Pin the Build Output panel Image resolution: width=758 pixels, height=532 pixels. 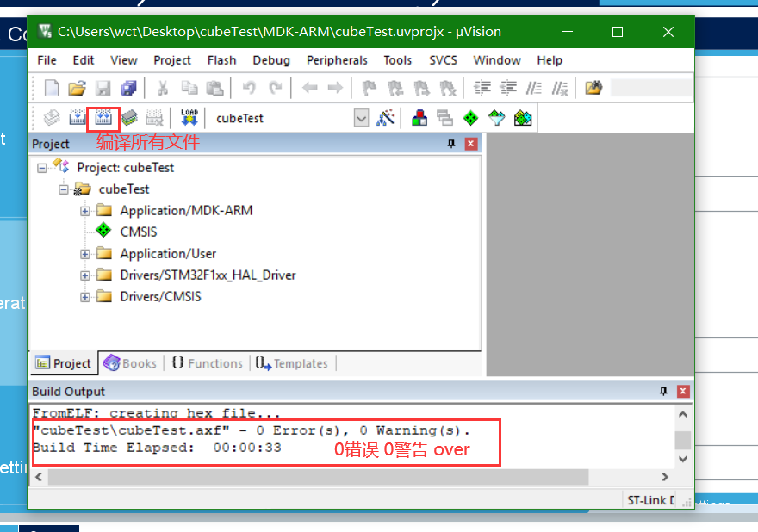coord(663,392)
